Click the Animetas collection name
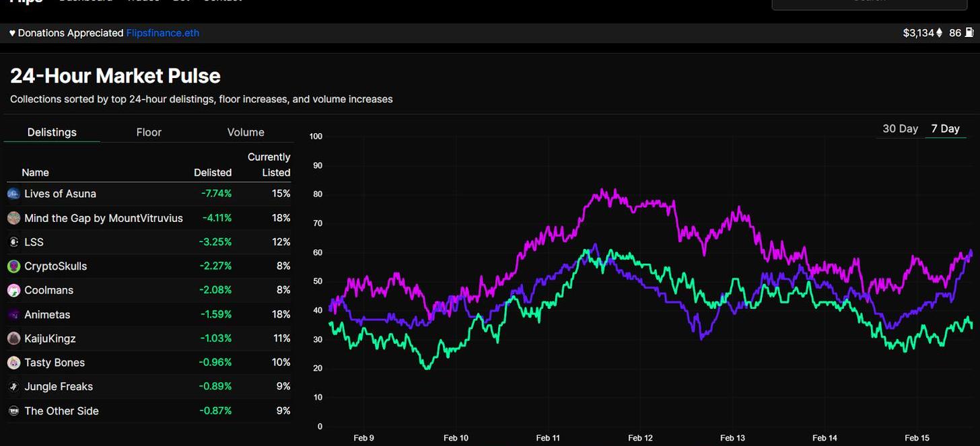This screenshot has height=446, width=980. [47, 315]
